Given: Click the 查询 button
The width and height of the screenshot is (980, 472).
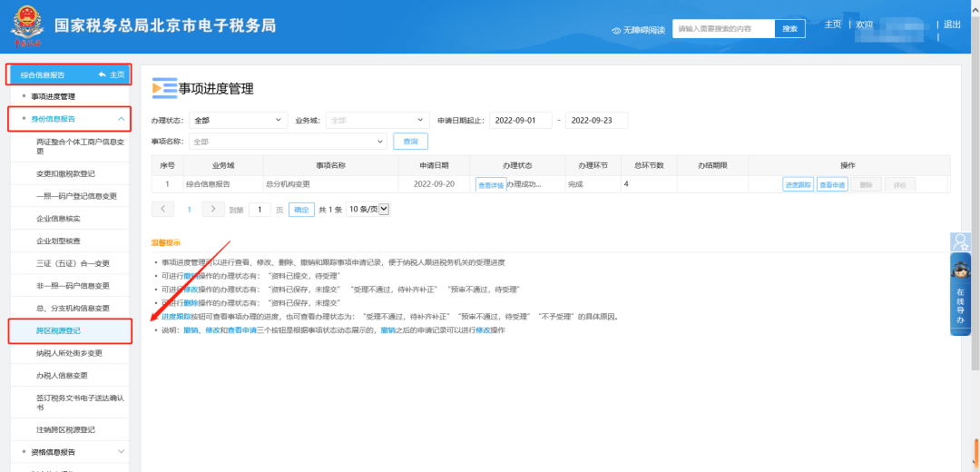Looking at the screenshot, I should (411, 142).
